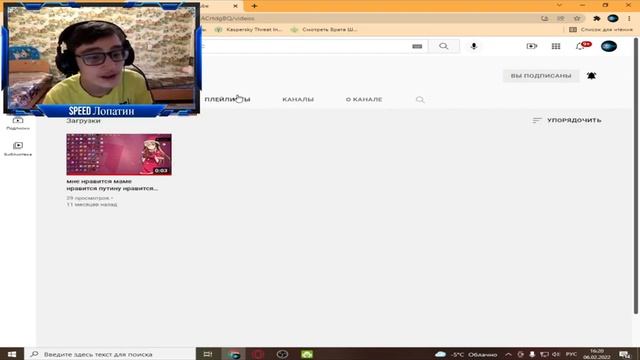Open the УПОРЯДОЧИТЬ sort dropdown
This screenshot has width=640, height=360.
tap(567, 120)
